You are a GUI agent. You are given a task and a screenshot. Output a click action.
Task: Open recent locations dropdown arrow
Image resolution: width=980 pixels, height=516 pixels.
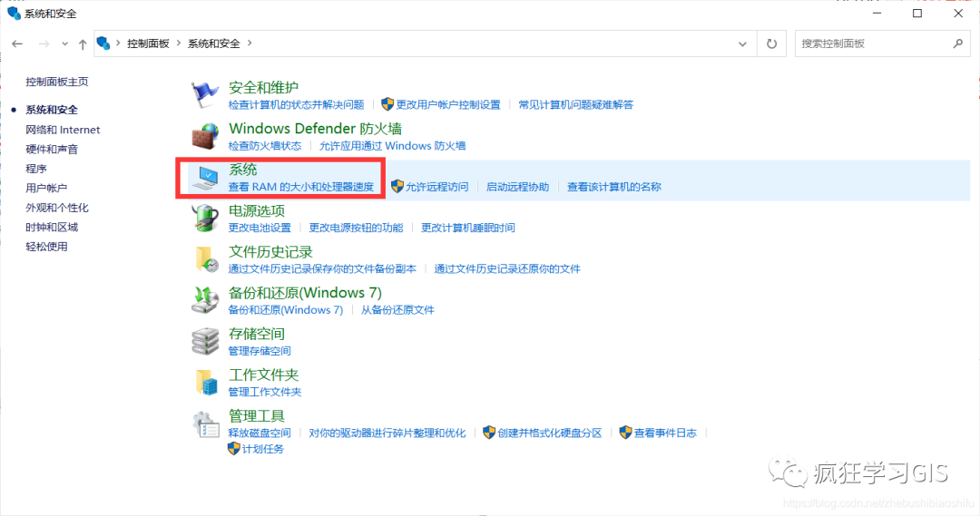point(65,44)
